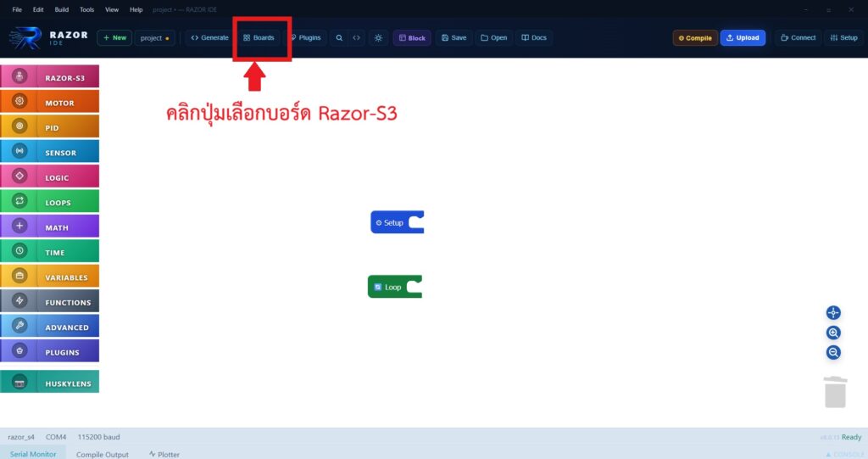Zoom out on the block workspace
This screenshot has width=868, height=459.
pos(833,353)
